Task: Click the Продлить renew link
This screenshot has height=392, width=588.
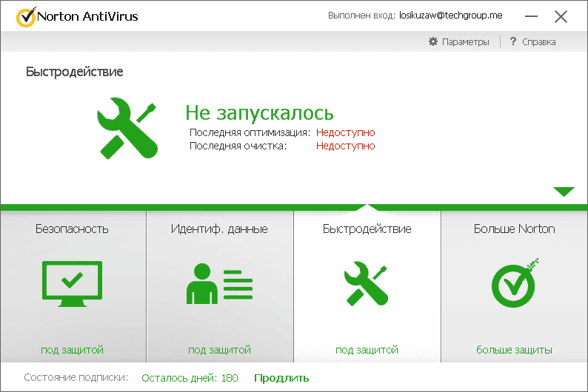Action: (281, 378)
